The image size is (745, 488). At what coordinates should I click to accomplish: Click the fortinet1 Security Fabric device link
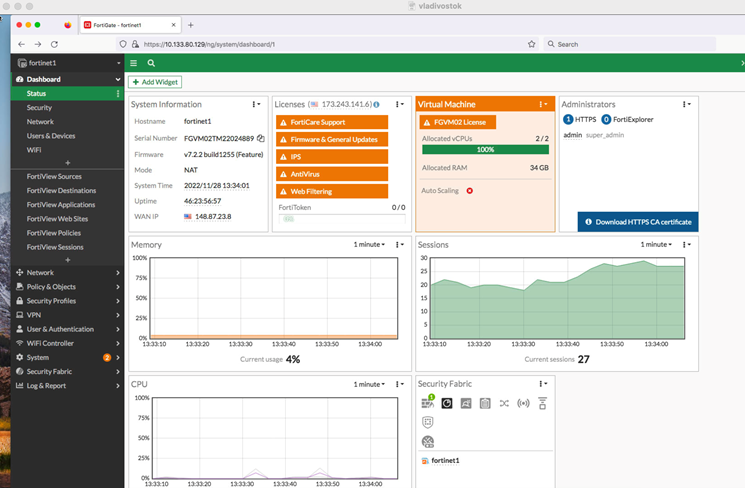click(445, 460)
